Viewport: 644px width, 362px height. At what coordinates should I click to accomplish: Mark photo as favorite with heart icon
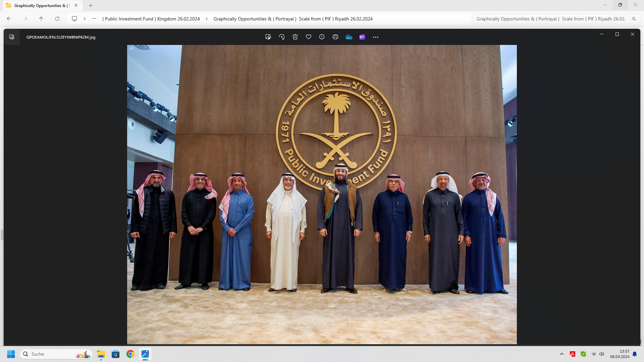click(309, 37)
